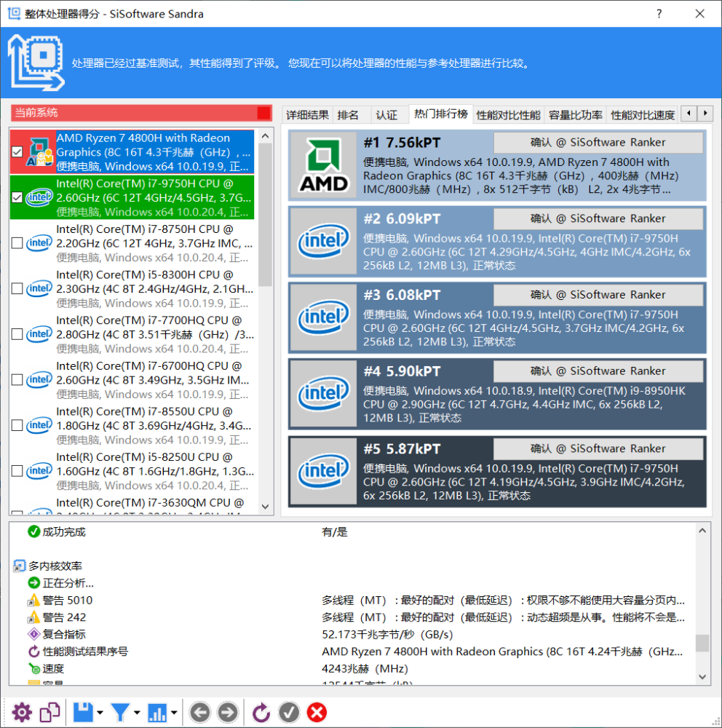This screenshot has width=722, height=728.
Task: Open the filter icon dropdown arrow
Action: pos(137,713)
